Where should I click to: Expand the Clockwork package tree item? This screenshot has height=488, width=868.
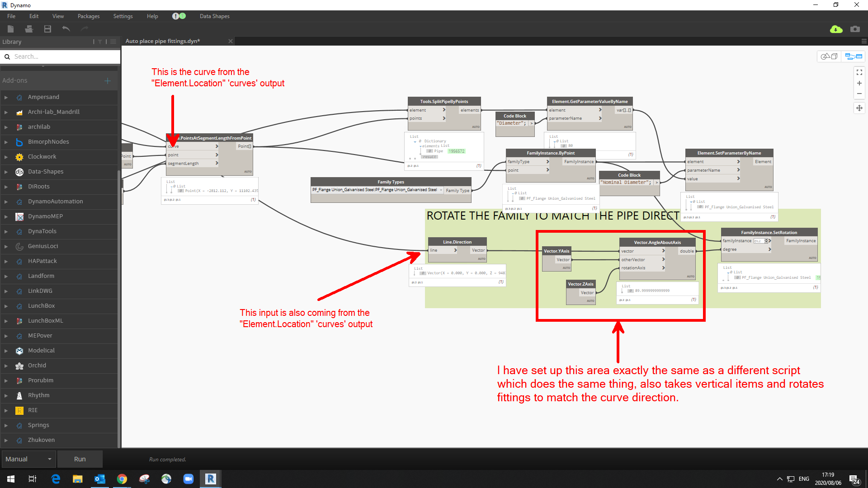coord(6,157)
